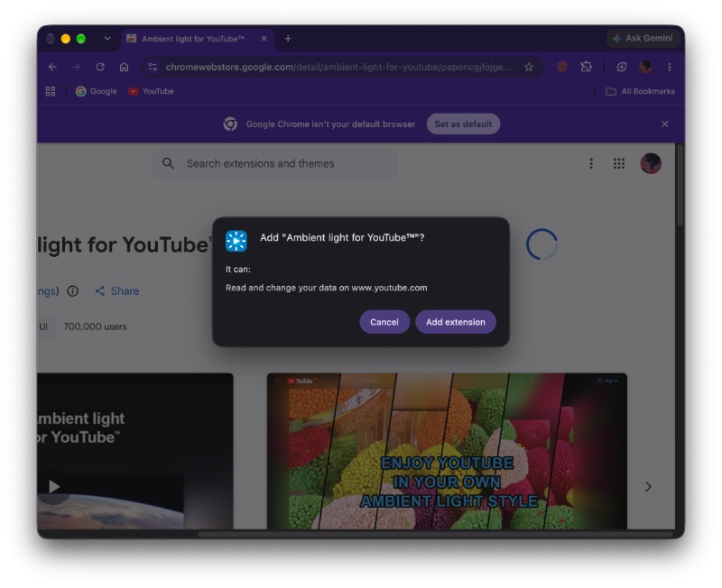Open the apps grid in bookmarks bar
The image size is (722, 588).
pyautogui.click(x=51, y=91)
